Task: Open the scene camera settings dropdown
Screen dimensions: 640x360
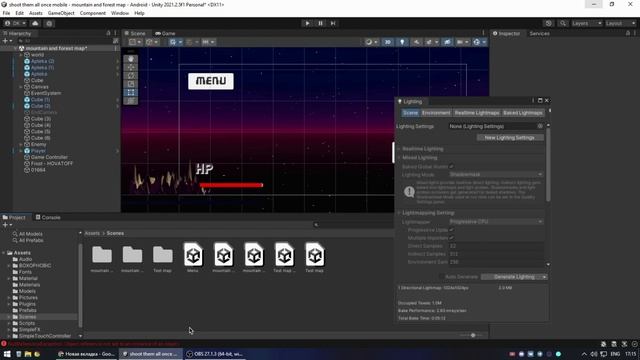Action: tap(462, 42)
